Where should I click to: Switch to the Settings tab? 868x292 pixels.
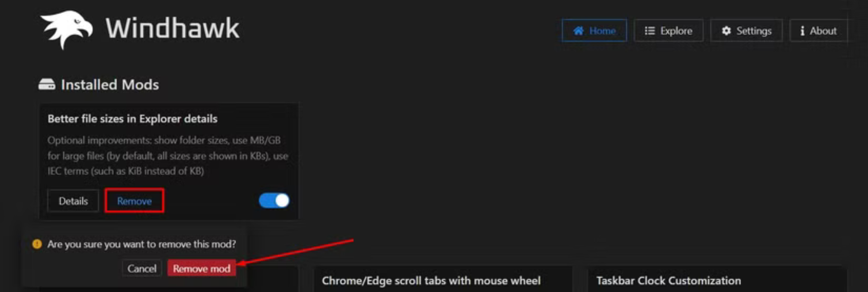(x=746, y=31)
